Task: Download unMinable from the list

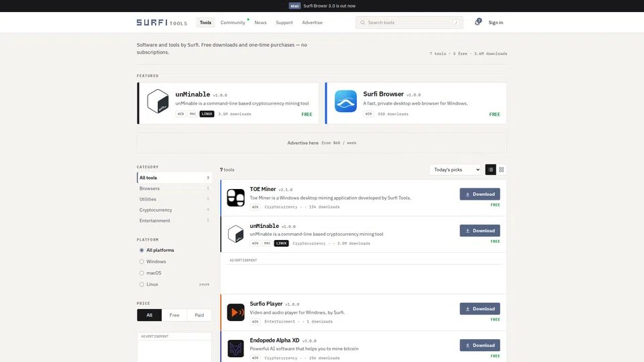Action: point(480,231)
